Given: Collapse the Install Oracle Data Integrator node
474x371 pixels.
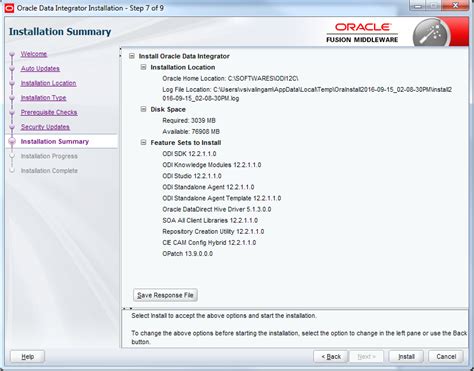Looking at the screenshot, I should pos(132,56).
